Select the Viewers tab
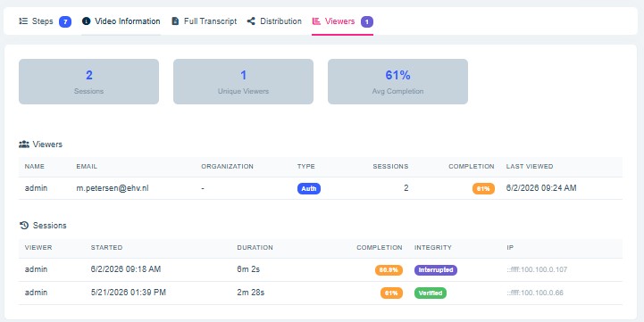This screenshot has height=322, width=644. pyautogui.click(x=342, y=21)
